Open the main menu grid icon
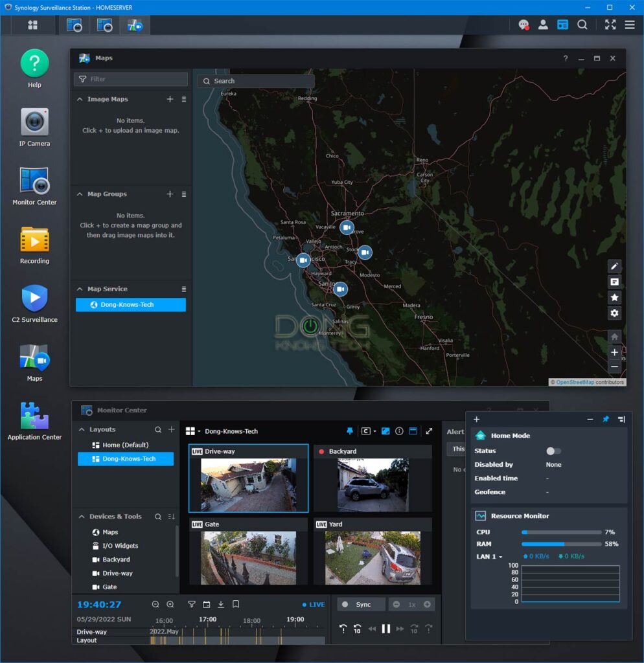Image resolution: width=644 pixels, height=663 pixels. 32,25
